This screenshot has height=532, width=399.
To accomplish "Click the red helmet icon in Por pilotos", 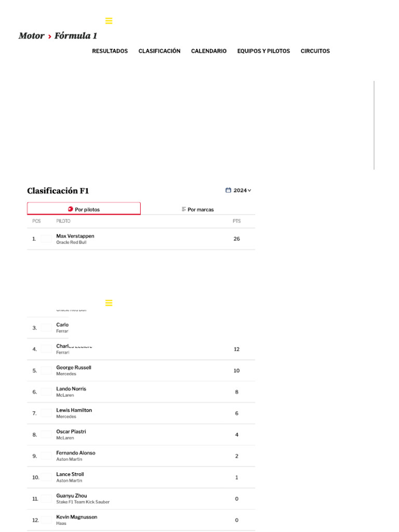I will (x=71, y=209).
